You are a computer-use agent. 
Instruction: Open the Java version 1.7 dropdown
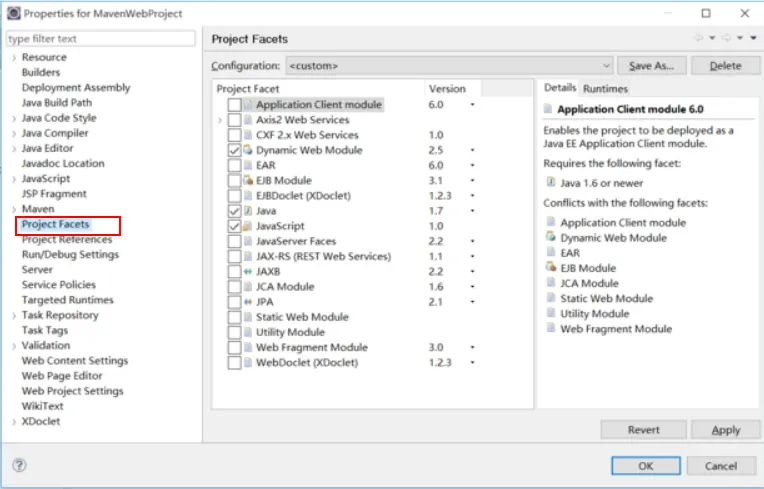pyautogui.click(x=472, y=211)
